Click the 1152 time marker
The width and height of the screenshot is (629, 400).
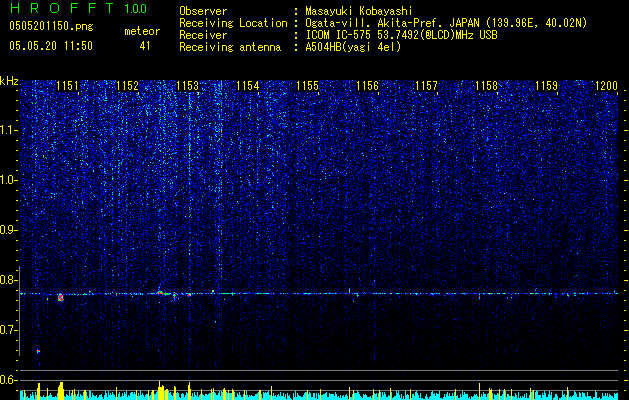[x=128, y=85]
